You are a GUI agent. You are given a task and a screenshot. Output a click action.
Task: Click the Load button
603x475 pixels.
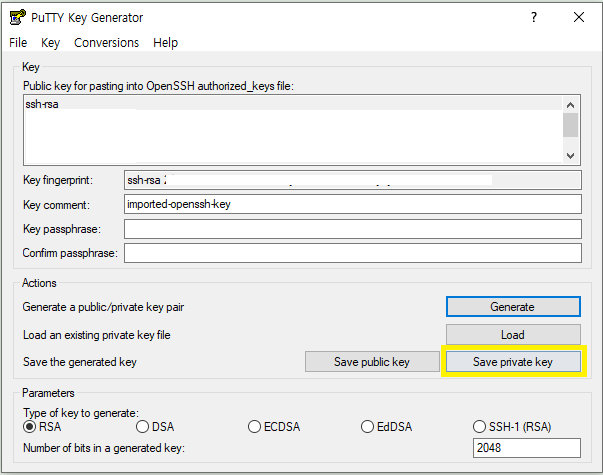(x=513, y=335)
